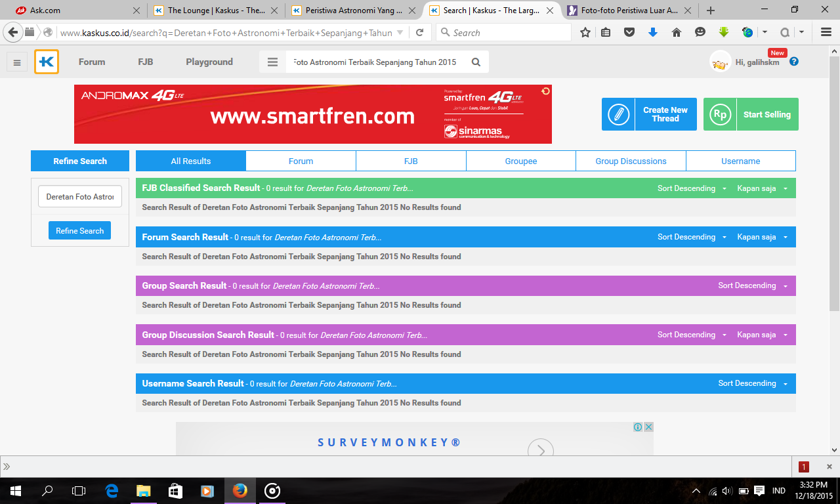Image resolution: width=840 pixels, height=504 pixels.
Task: Expand Sort Descending in Group Discussion results
Action: pyautogui.click(x=692, y=335)
